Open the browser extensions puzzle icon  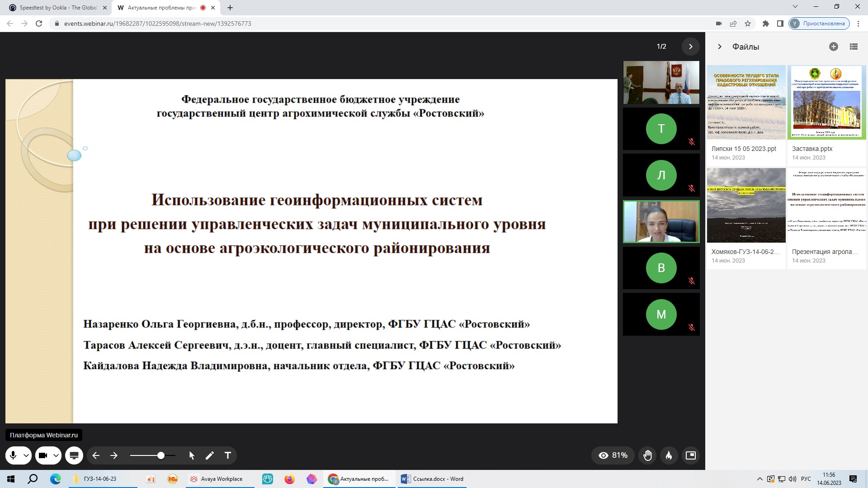766,23
